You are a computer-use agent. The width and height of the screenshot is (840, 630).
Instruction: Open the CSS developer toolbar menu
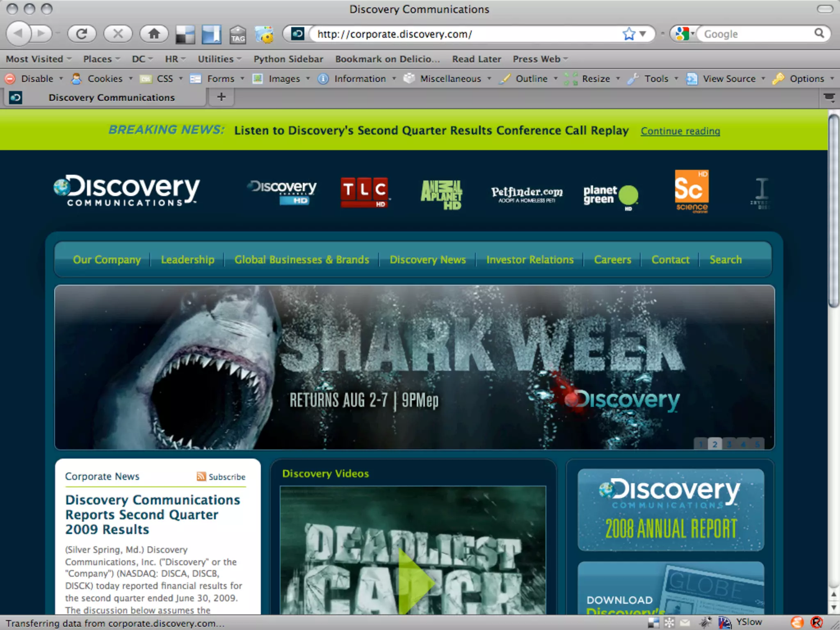(165, 79)
